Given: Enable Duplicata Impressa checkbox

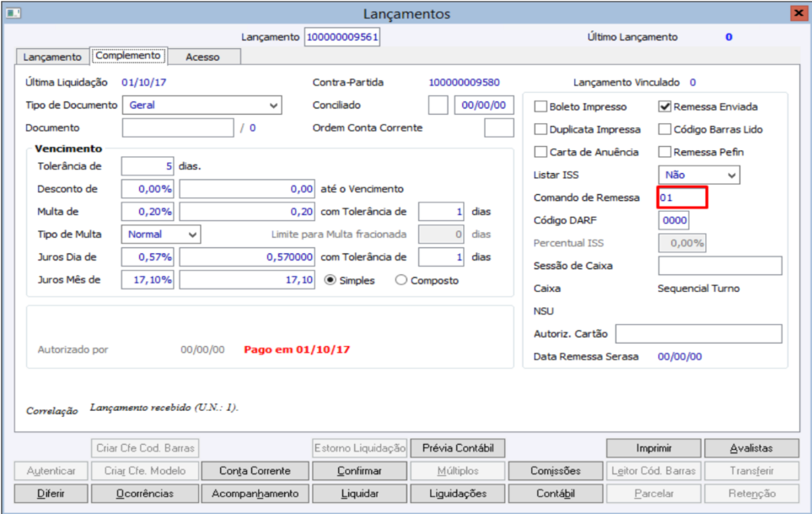Looking at the screenshot, I should coord(540,129).
